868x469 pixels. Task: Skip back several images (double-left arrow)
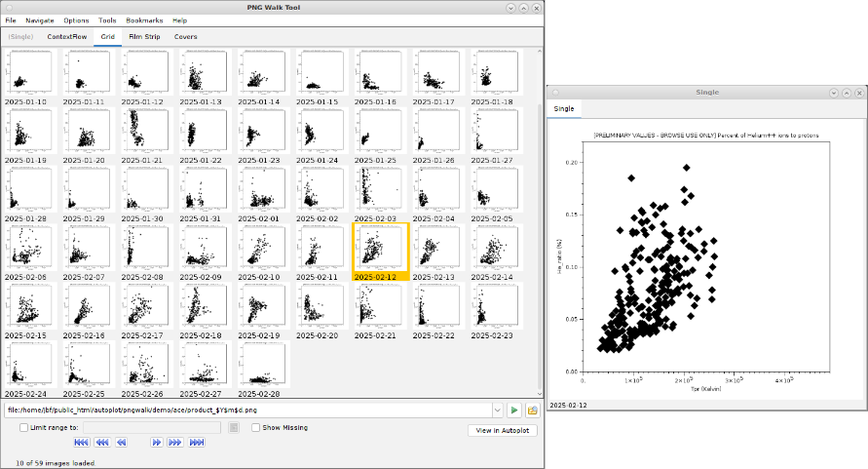coord(101,443)
